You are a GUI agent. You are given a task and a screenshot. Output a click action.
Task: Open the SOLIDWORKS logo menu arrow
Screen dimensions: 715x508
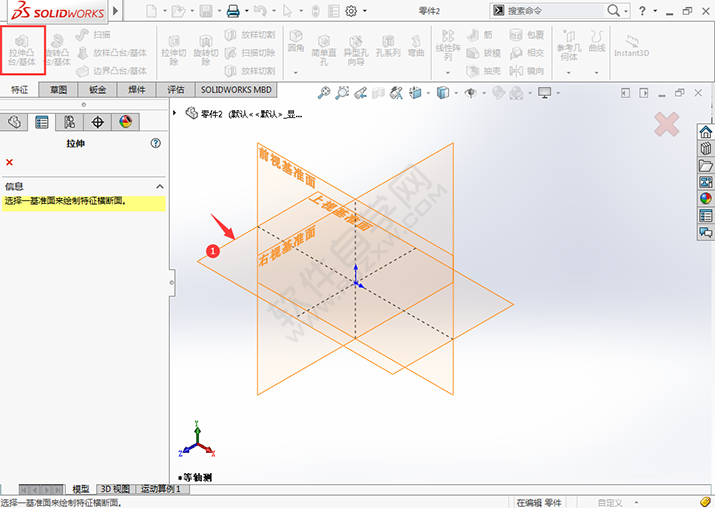pos(115,10)
